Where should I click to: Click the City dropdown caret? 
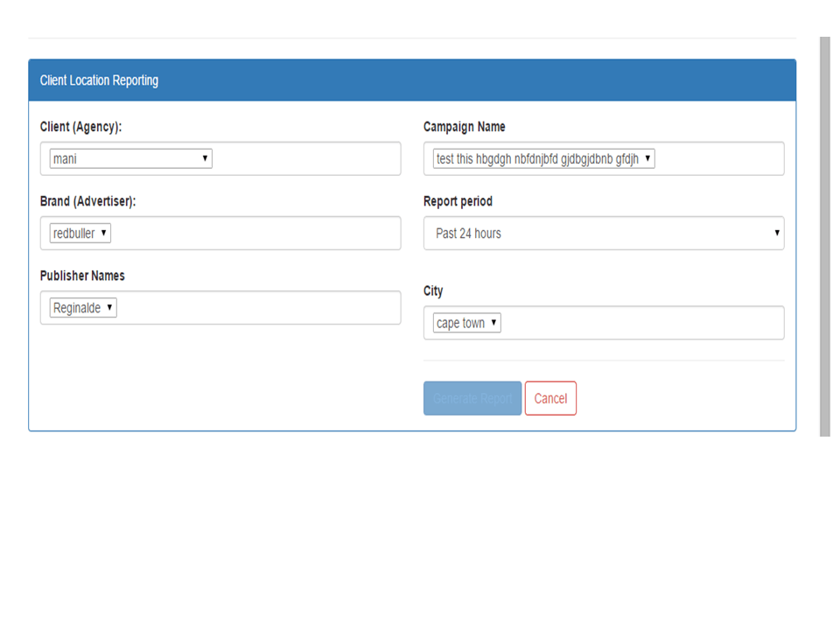tap(495, 323)
